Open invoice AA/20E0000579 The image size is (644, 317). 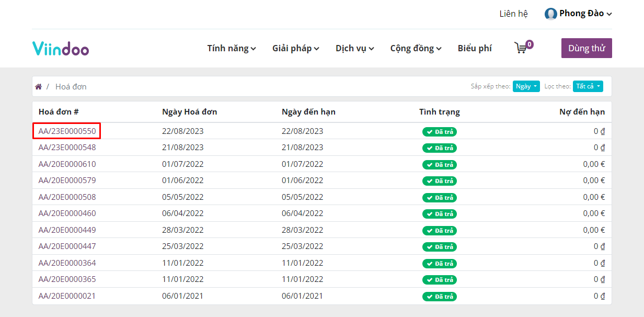coord(67,180)
